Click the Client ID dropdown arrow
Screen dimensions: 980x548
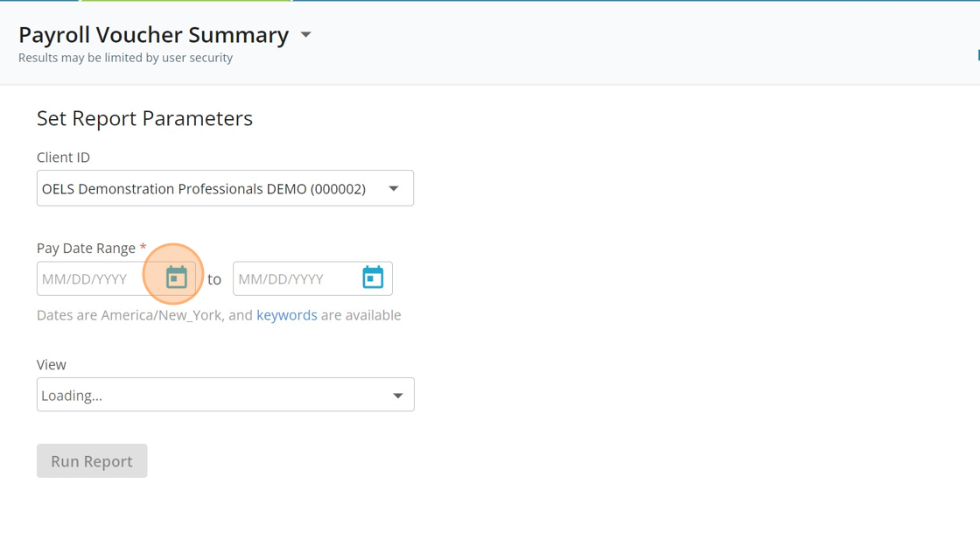tap(394, 188)
